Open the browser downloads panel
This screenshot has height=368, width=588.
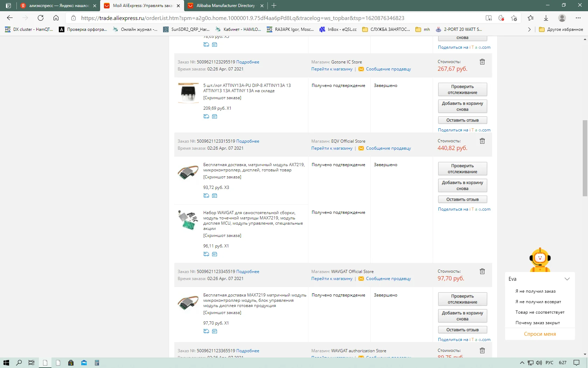coord(546,18)
